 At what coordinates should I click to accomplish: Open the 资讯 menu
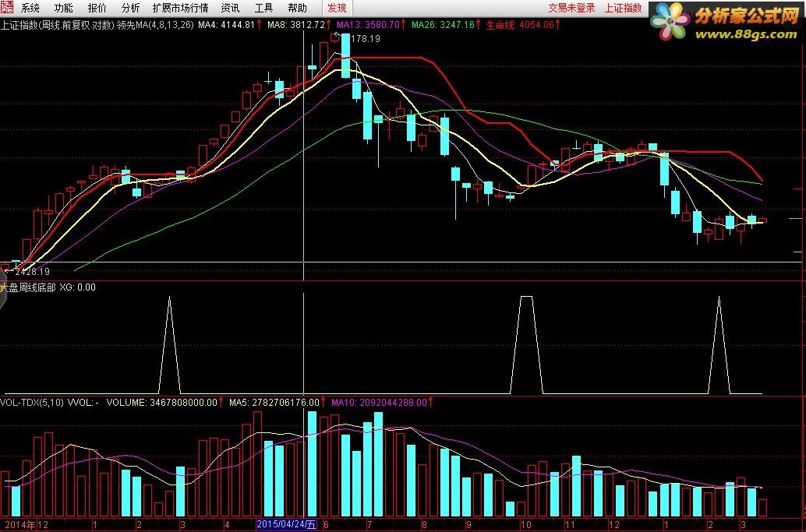230,8
